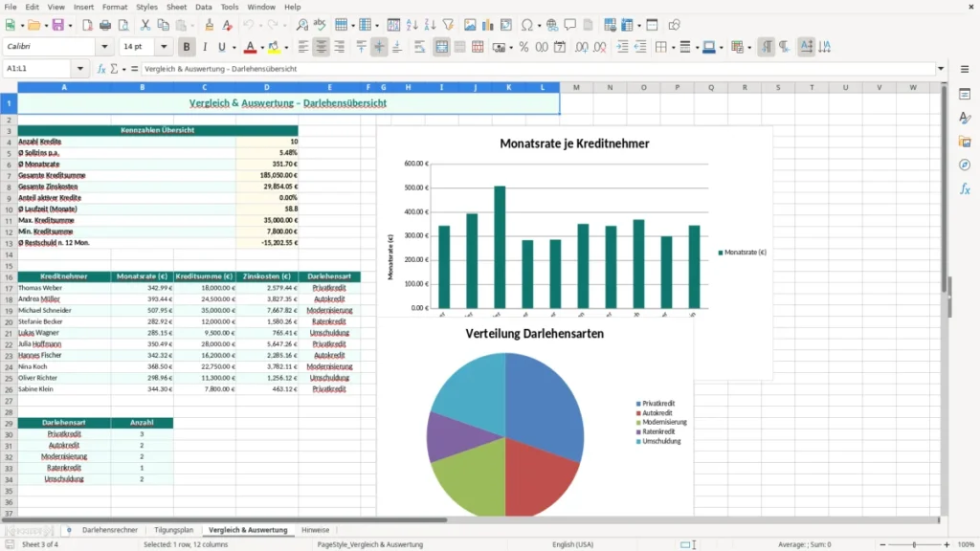Click the Formula equals button

pos(134,69)
